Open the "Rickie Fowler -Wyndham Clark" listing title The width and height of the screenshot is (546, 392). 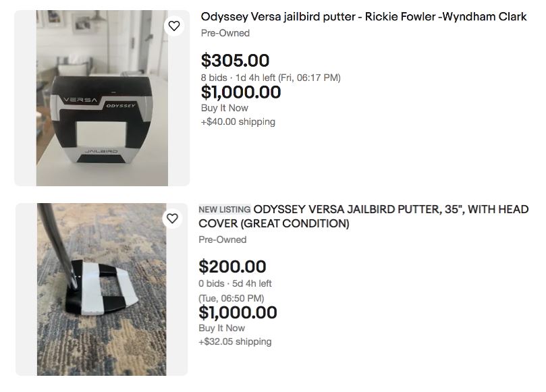point(364,16)
